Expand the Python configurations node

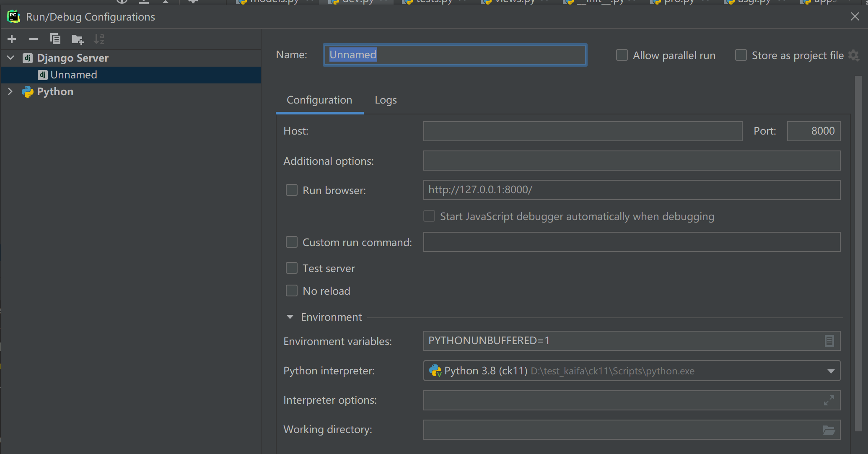point(11,91)
